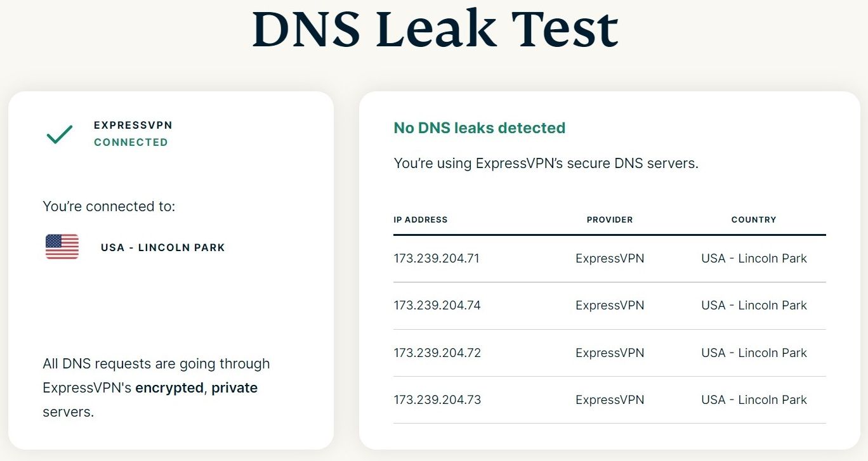This screenshot has width=868, height=461.
Task: Click the green connected checkmark icon
Action: (x=60, y=134)
